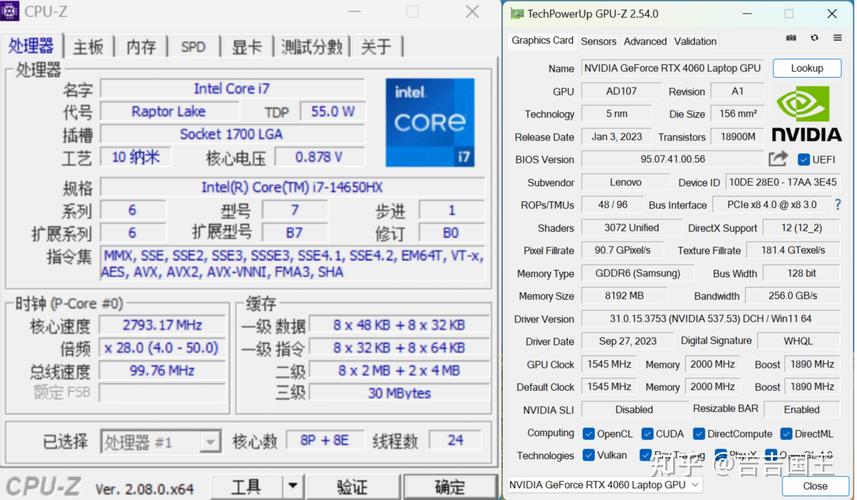Click the Sep 27, 2023 Driver Date value
This screenshot has height=500, width=857.
[x=627, y=341]
